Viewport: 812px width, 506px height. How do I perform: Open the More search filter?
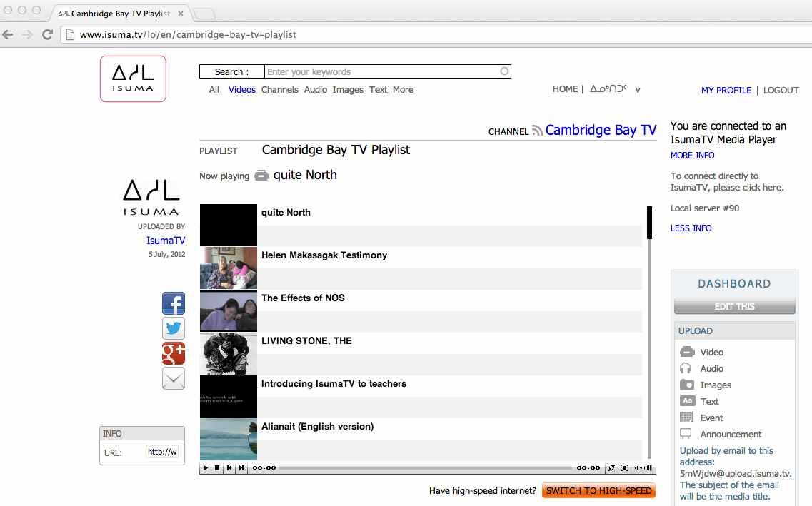[x=403, y=89]
